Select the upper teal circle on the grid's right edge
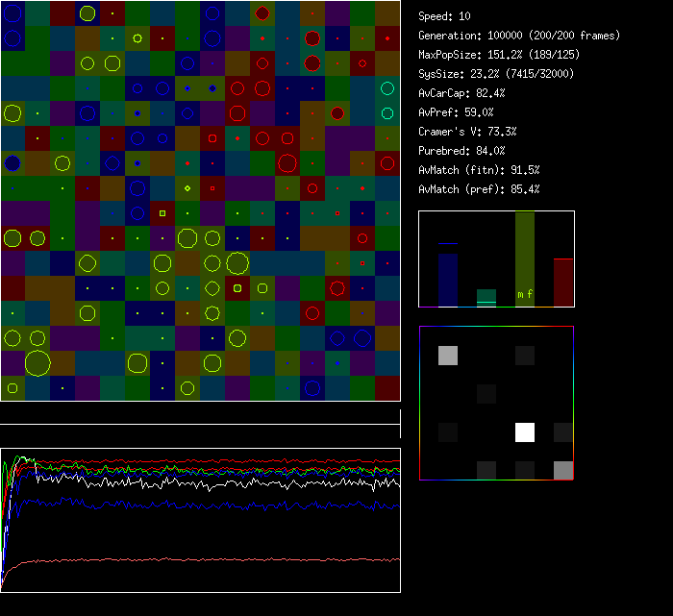 point(387,88)
